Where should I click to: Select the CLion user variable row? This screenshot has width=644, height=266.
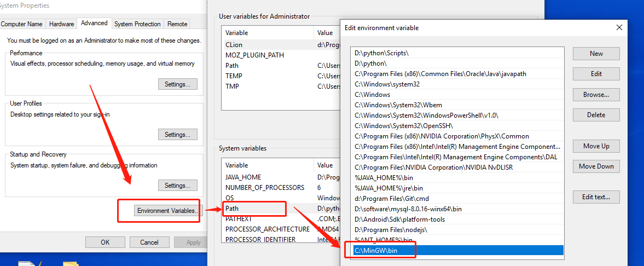(x=281, y=44)
